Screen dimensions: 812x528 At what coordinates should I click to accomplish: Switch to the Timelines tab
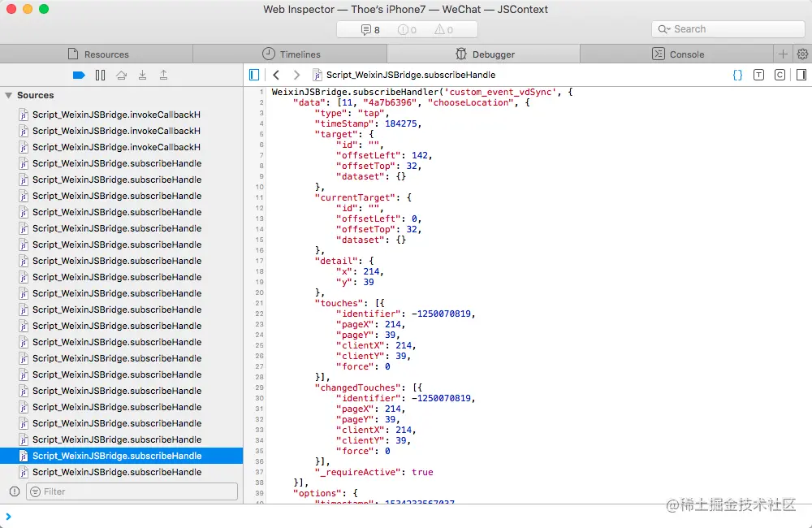click(x=291, y=54)
